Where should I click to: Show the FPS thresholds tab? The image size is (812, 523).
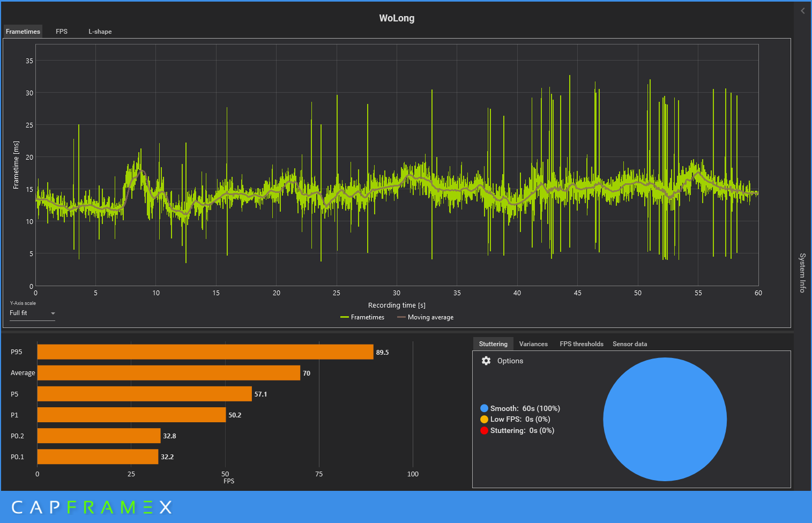pyautogui.click(x=582, y=344)
